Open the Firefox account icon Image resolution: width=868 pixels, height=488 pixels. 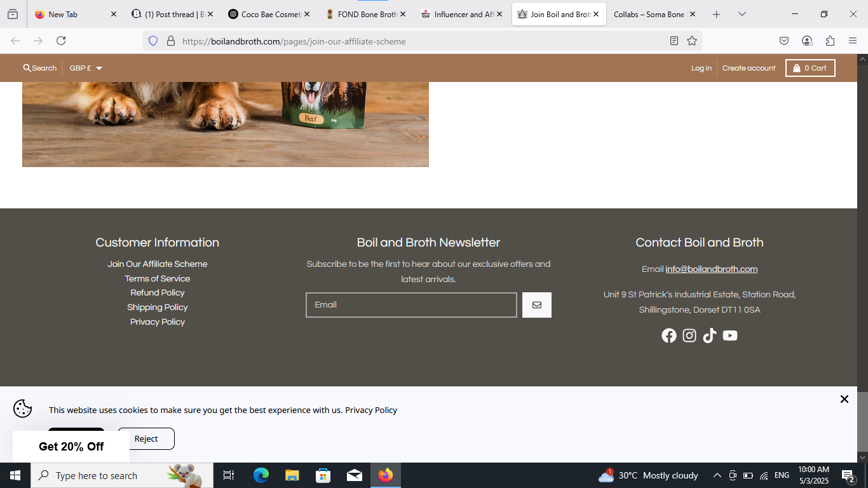tap(807, 41)
